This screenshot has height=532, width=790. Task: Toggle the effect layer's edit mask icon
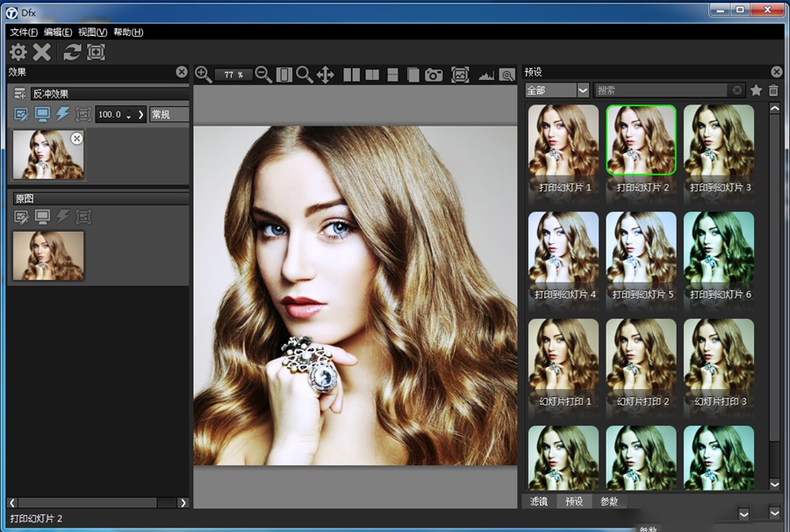[22, 114]
